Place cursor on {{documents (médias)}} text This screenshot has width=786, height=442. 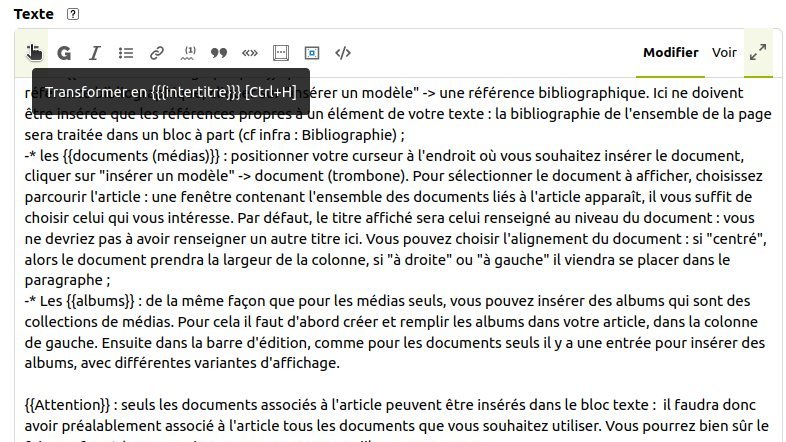click(x=141, y=156)
